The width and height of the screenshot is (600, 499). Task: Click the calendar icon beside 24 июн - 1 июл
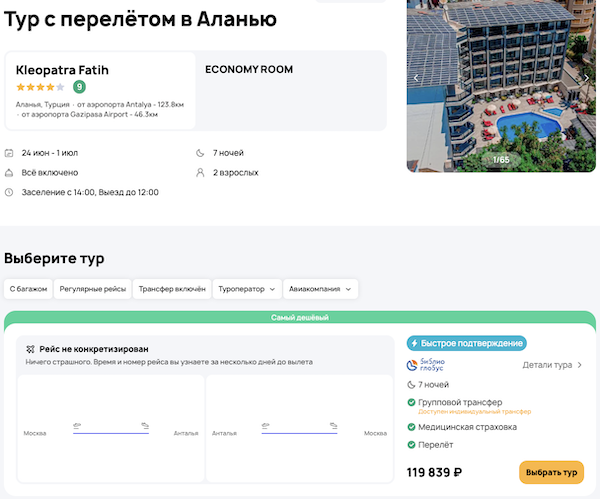pos(9,153)
